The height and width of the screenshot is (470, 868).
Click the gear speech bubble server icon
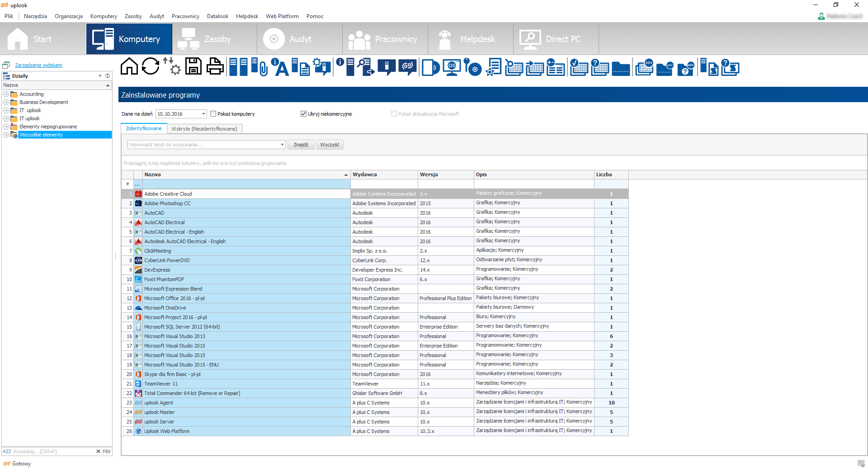[x=322, y=66]
